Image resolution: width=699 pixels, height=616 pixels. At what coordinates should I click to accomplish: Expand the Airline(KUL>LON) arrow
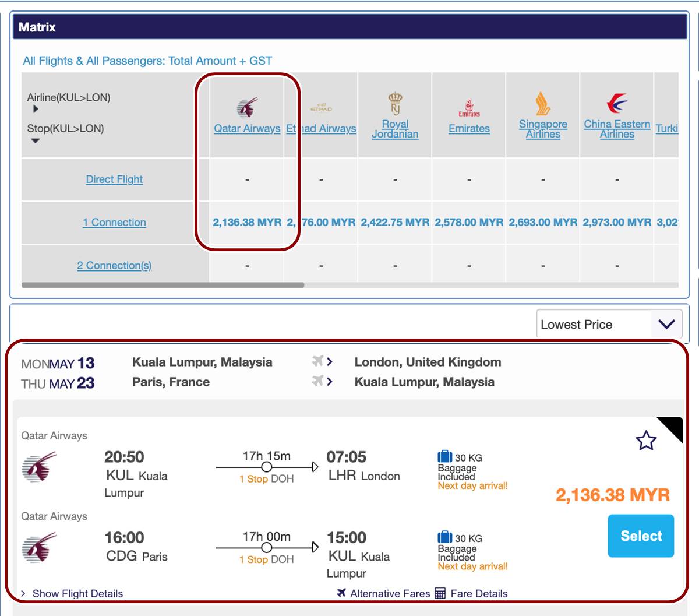tap(36, 109)
